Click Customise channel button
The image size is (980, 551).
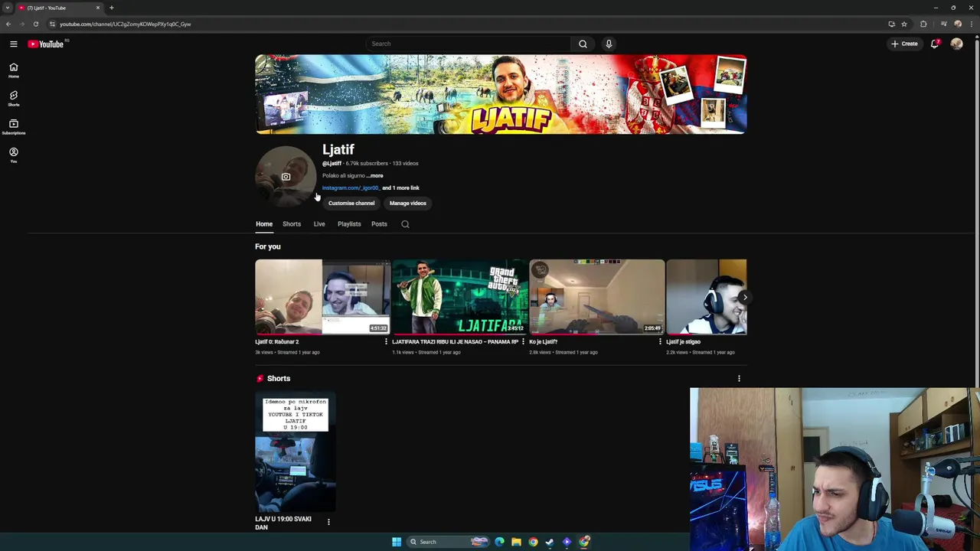coord(351,204)
